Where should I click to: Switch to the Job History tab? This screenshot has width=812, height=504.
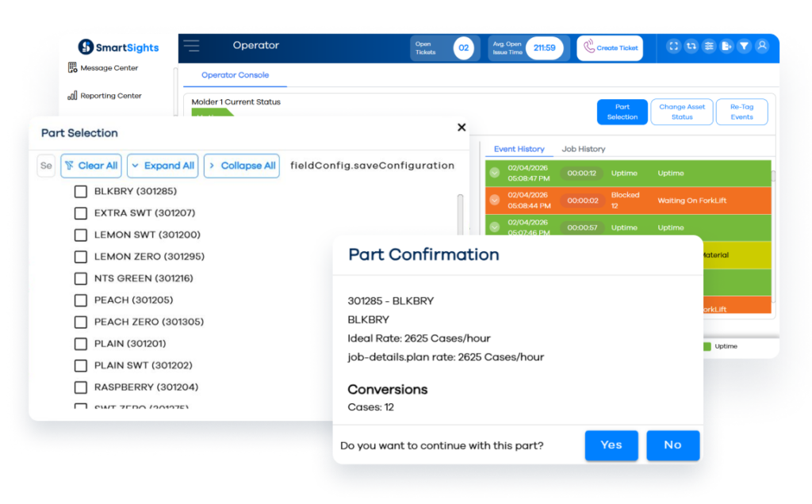583,149
